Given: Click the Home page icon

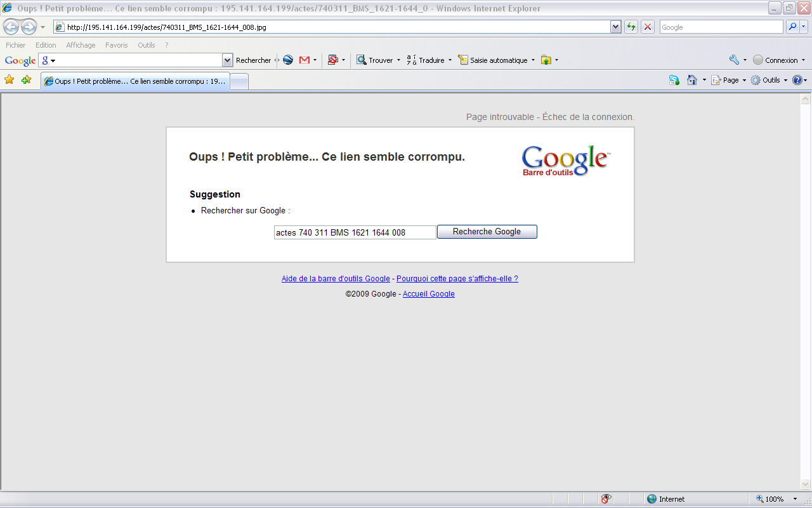Looking at the screenshot, I should tap(692, 80).
